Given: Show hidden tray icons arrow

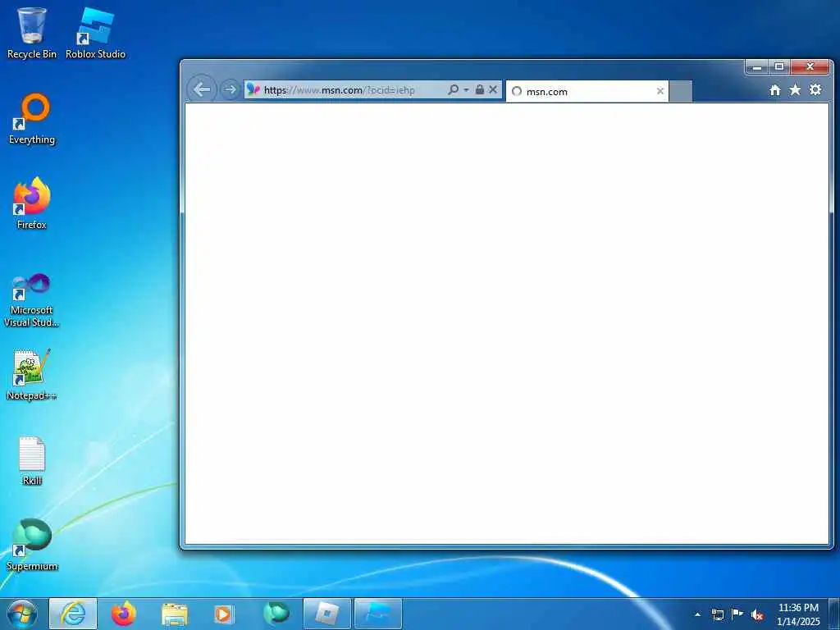Looking at the screenshot, I should 697,614.
